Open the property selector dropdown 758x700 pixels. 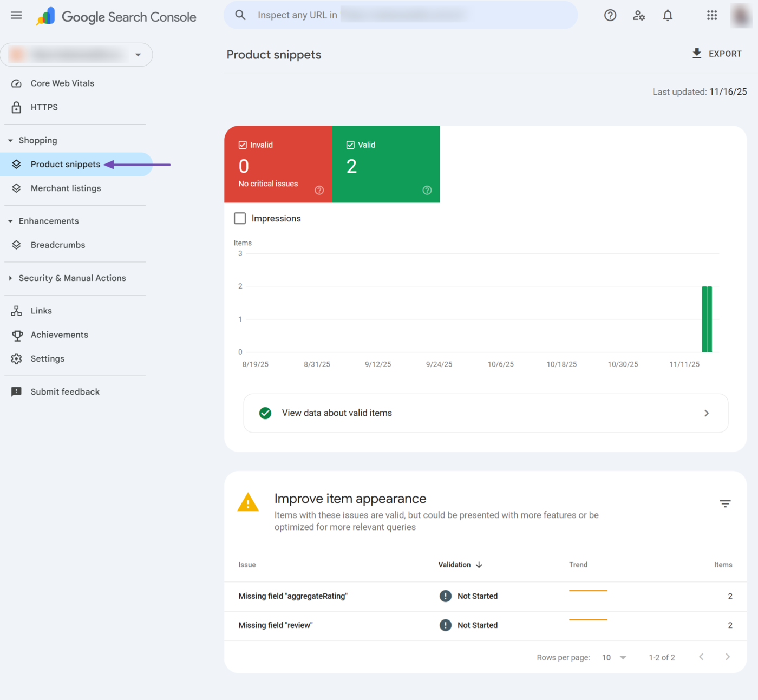138,55
